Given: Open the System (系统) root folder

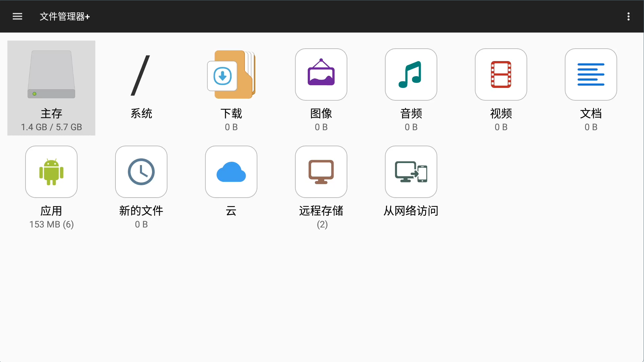Looking at the screenshot, I should click(141, 75).
